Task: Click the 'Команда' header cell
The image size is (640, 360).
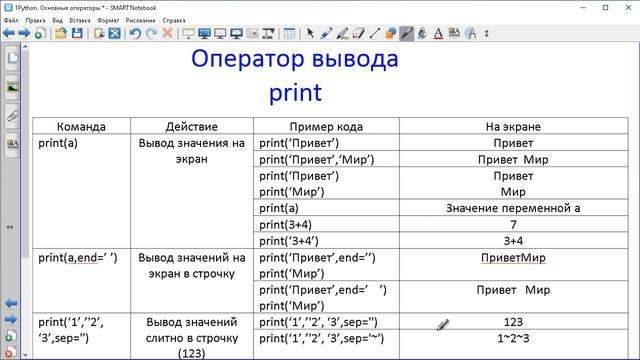Action: 82,126
